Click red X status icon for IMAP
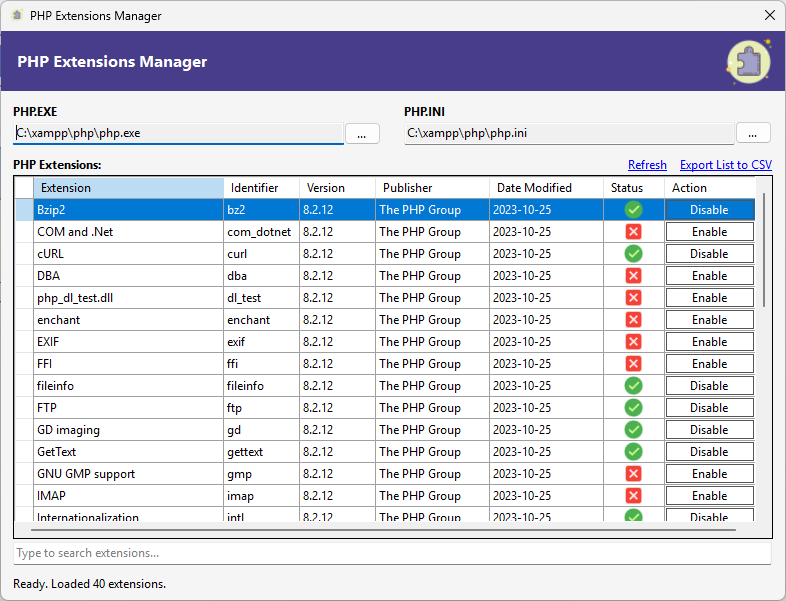The width and height of the screenshot is (786, 601). click(634, 496)
